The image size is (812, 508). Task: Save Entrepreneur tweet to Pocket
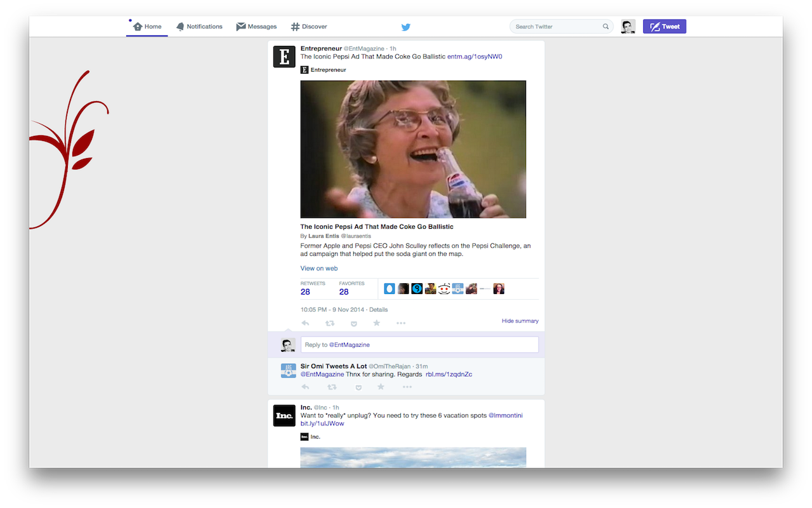pos(354,323)
